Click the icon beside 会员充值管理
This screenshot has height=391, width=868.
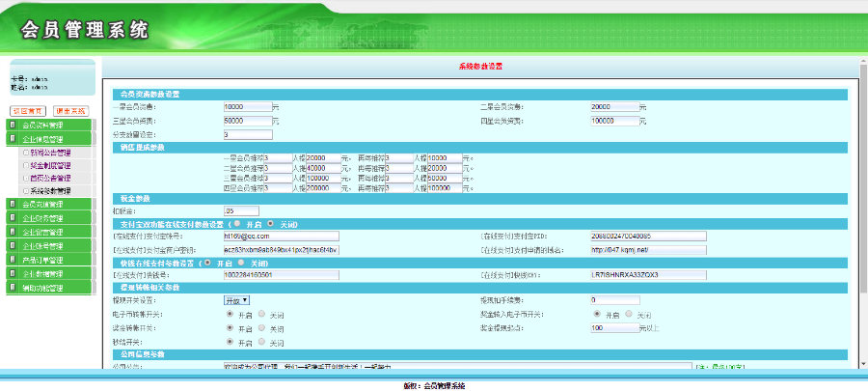12,205
